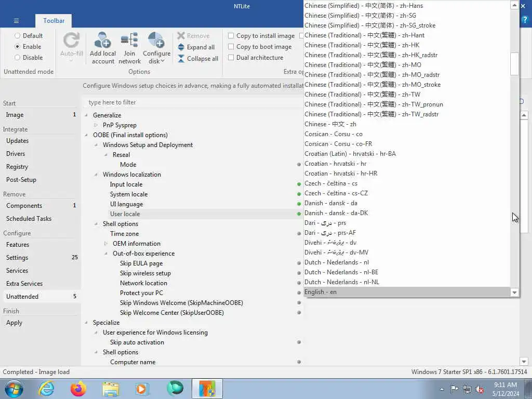This screenshot has height=399, width=532.
Task: Click locale list scrollbar up arrow
Action: click(x=514, y=5)
